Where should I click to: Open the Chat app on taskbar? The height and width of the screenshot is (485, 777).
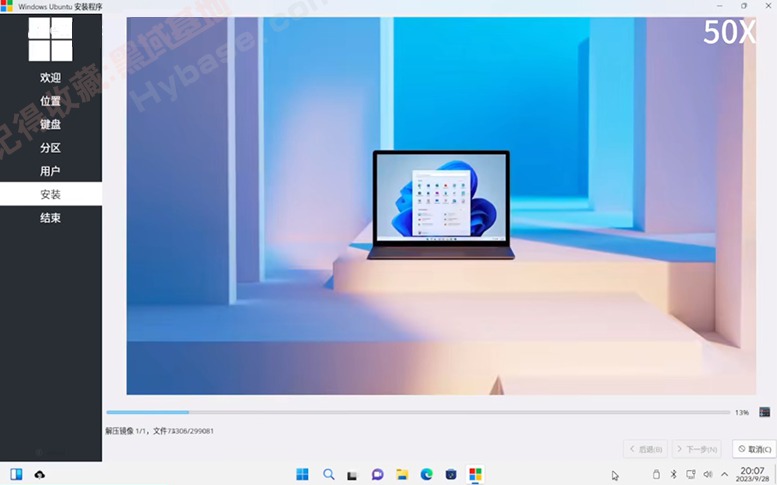click(377, 474)
